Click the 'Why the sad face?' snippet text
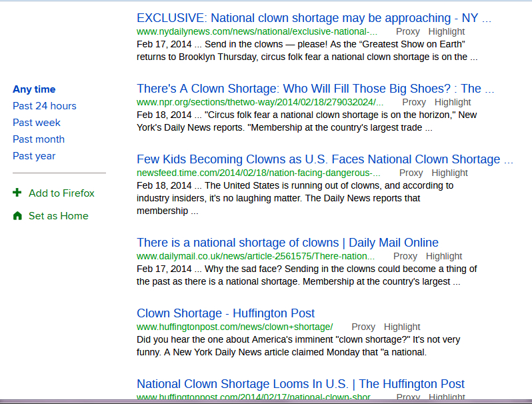Image resolution: width=532 pixels, height=404 pixels. pyautogui.click(x=307, y=275)
